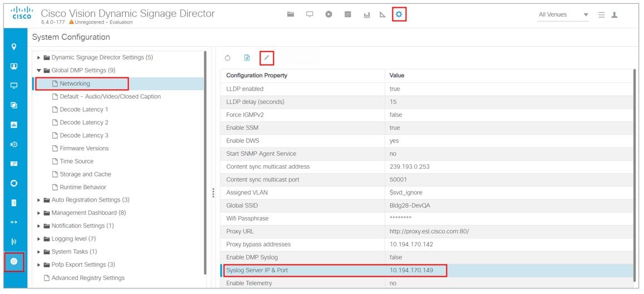Click the panel splitter dots handle
Image resolution: width=644 pixels, height=294 pixels.
point(213,193)
